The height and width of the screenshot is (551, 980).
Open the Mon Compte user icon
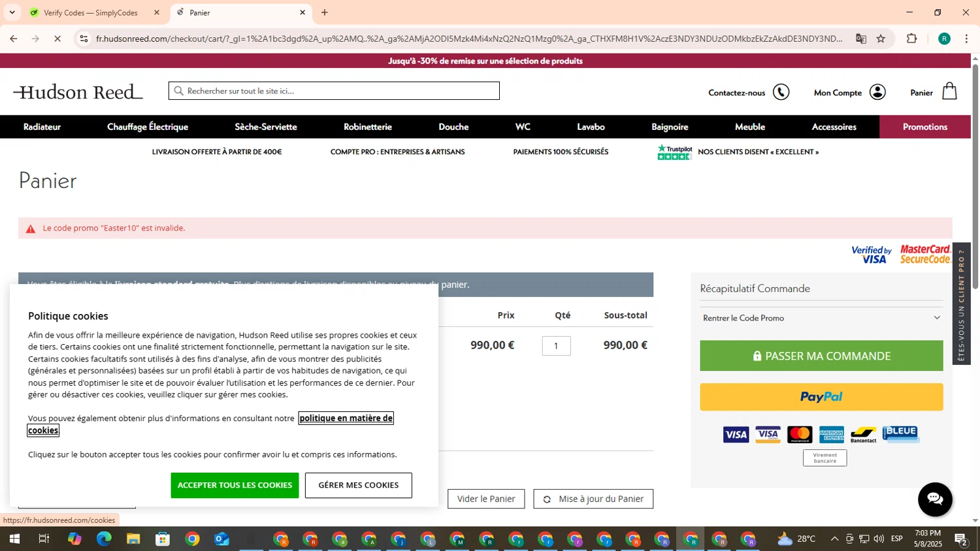[x=877, y=92]
